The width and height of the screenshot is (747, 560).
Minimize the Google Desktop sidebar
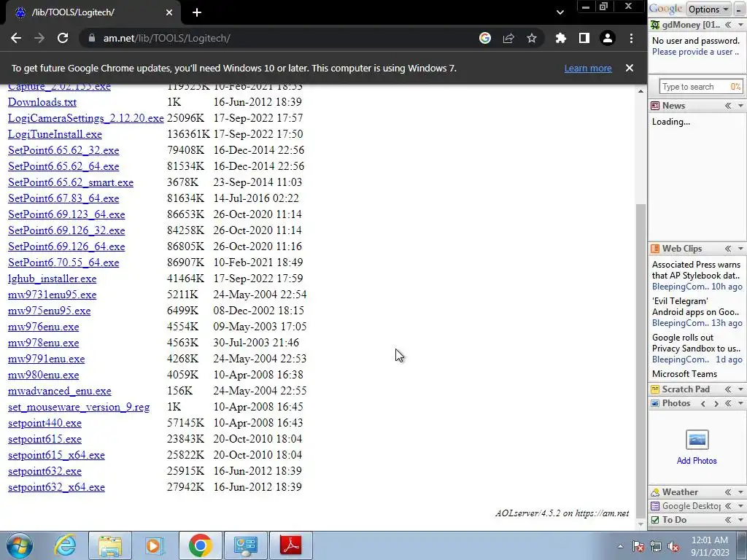point(740,9)
